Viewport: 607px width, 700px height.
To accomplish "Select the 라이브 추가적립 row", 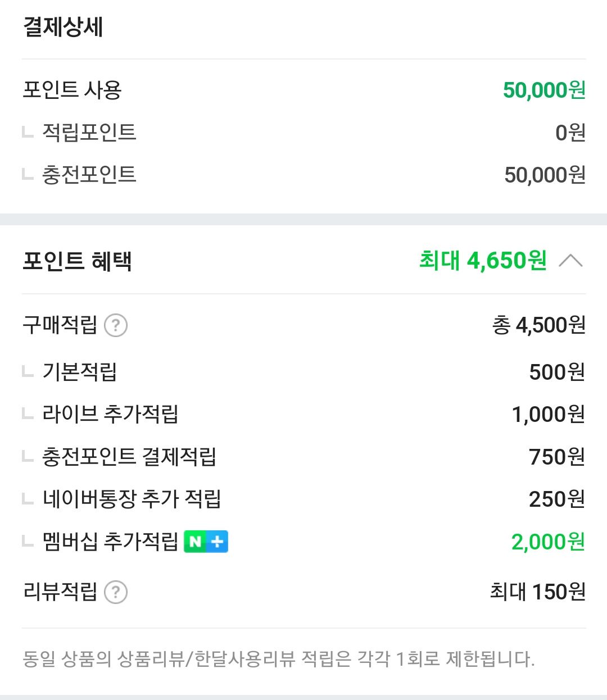I will 110,415.
